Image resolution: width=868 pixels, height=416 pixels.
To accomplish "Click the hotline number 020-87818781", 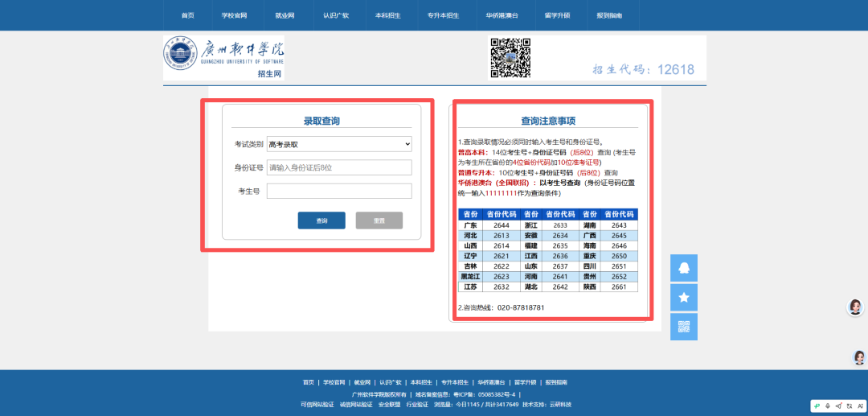I will pyautogui.click(x=521, y=307).
